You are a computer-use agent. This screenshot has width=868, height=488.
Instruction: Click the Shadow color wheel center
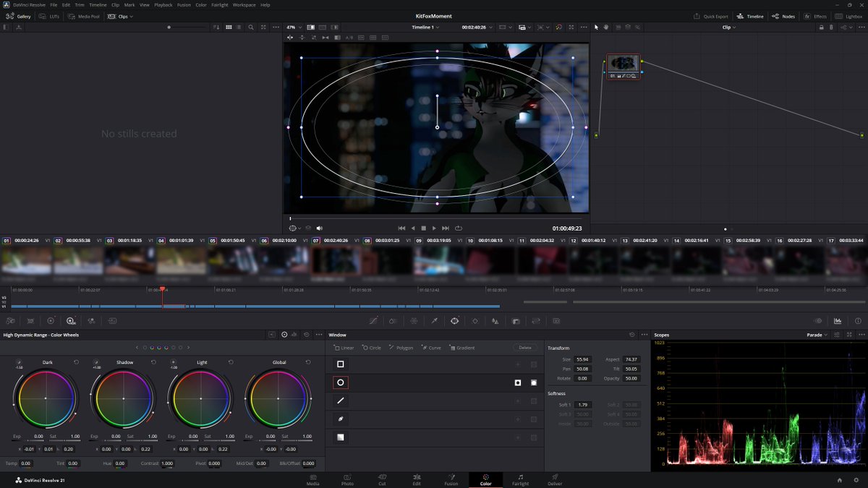point(123,398)
